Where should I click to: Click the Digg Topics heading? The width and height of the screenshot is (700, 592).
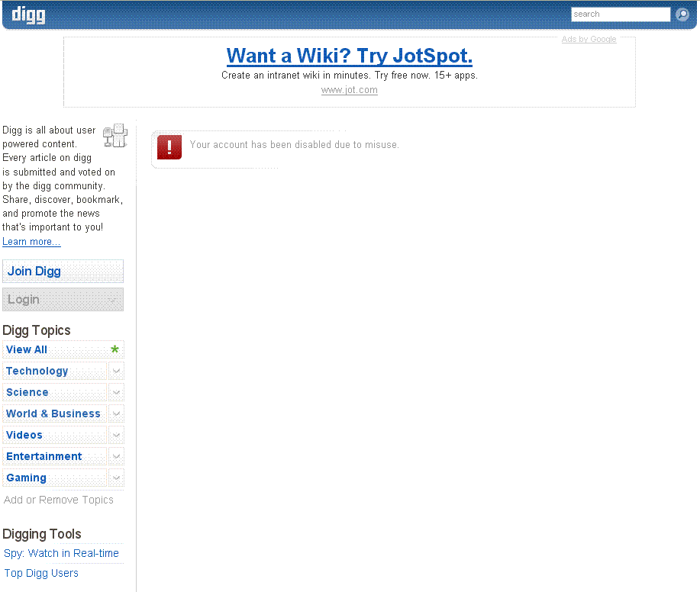36,330
